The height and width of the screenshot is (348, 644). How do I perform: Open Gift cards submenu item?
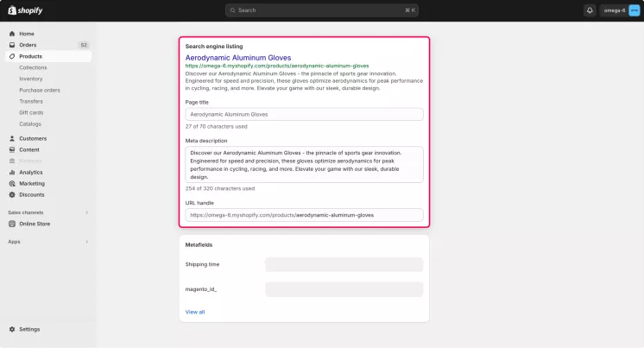pyautogui.click(x=31, y=112)
